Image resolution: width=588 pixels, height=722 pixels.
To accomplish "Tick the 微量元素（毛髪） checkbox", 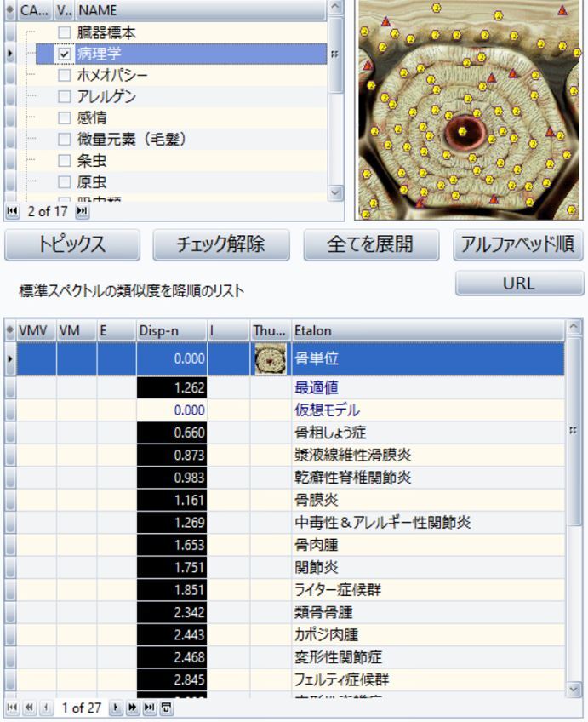I will pyautogui.click(x=64, y=139).
